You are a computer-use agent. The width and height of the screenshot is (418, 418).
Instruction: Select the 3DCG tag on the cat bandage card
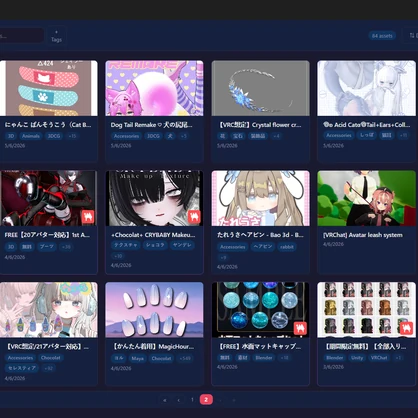(x=54, y=136)
